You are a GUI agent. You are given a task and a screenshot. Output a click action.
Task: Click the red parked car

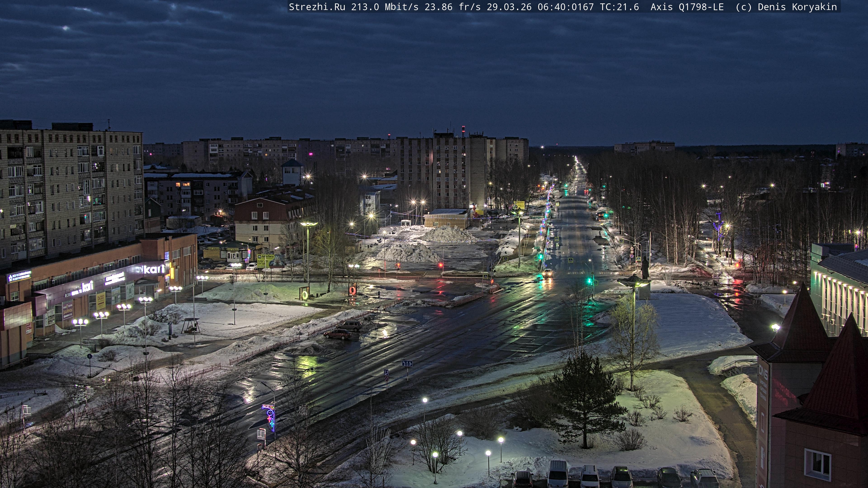337,334
